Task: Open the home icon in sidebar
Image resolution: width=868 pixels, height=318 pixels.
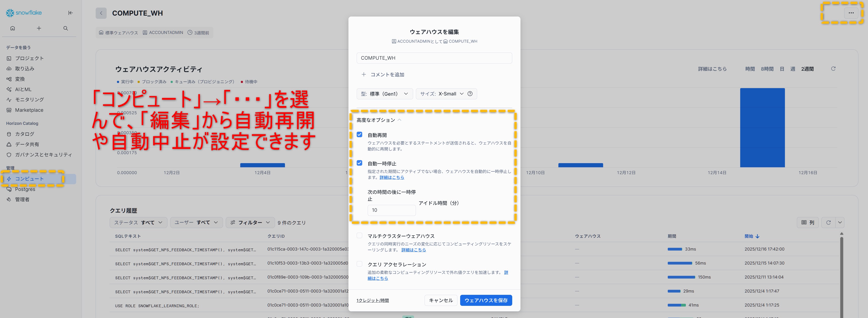Action: pos(13,28)
